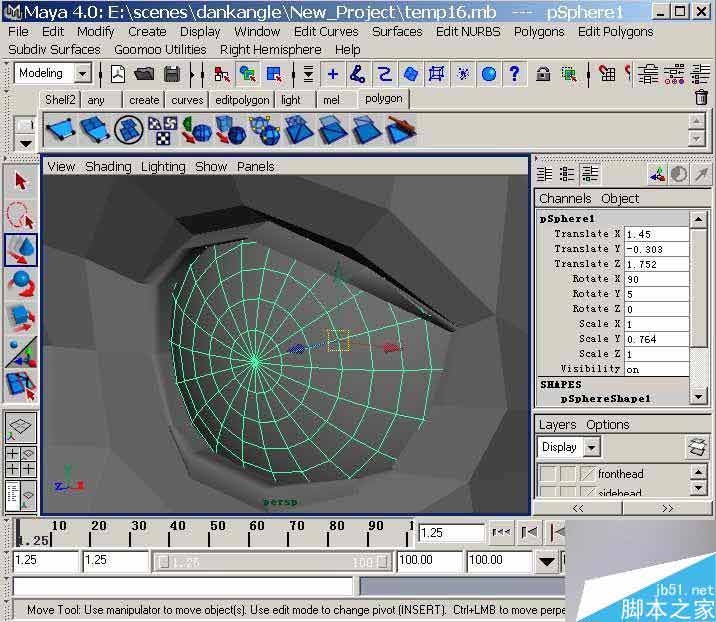Toggle joints selection mask icon
Viewport: 716px width, 622px height.
coord(358,74)
